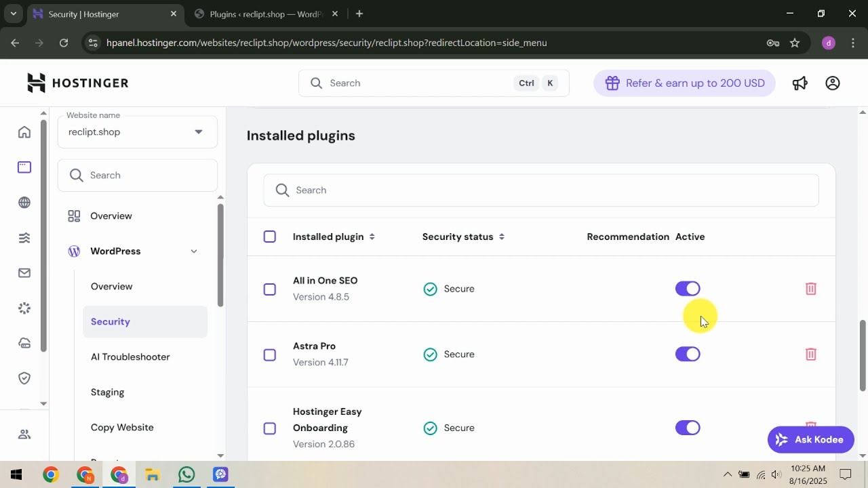The height and width of the screenshot is (488, 868).
Task: Deactivate the All in One SEO toggle
Action: tap(688, 289)
